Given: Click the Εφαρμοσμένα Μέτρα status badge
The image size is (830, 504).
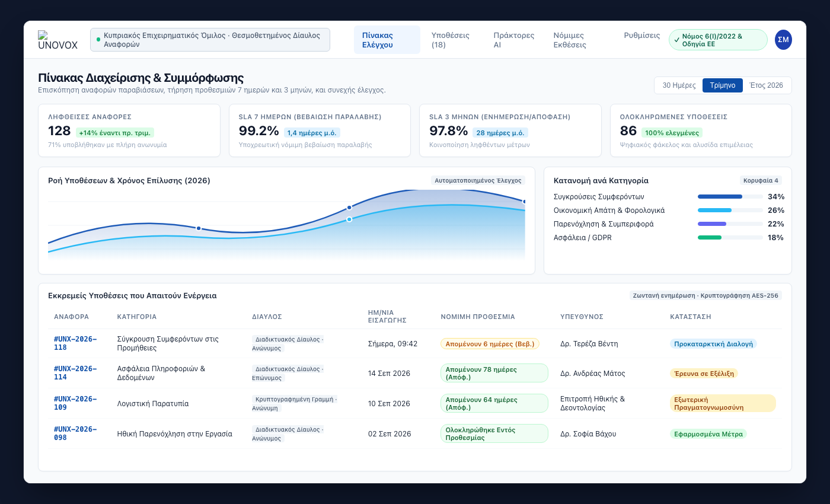Looking at the screenshot, I should tap(708, 434).
